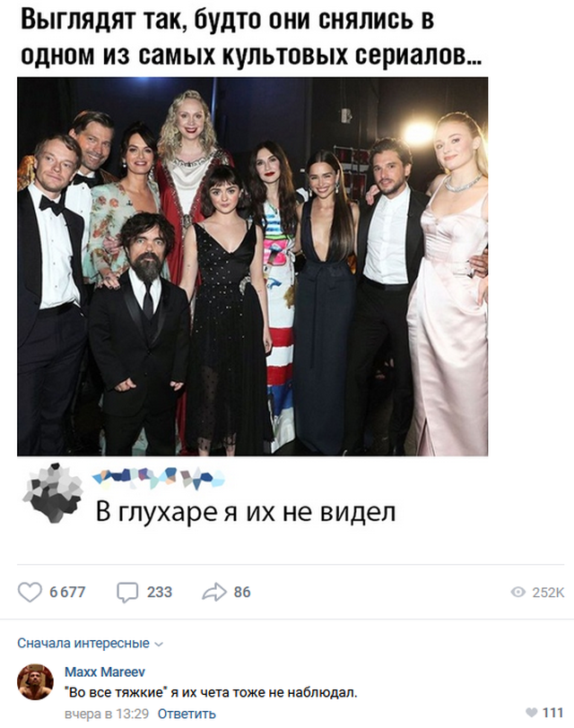Click the 252K views count
The width and height of the screenshot is (574, 728).
click(548, 592)
